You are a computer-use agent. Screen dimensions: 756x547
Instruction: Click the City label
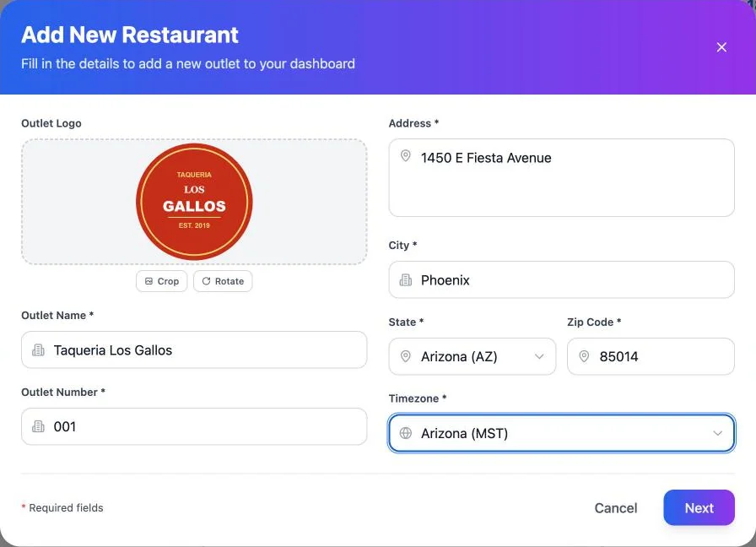(402, 246)
